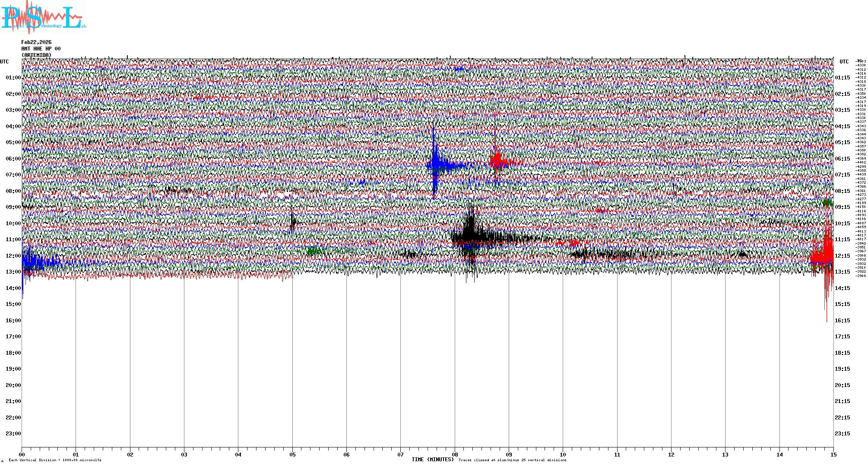The width and height of the screenshot is (868, 466).
Task: Click minute marker 15 on the bottom axis
Action: pyautogui.click(x=833, y=454)
